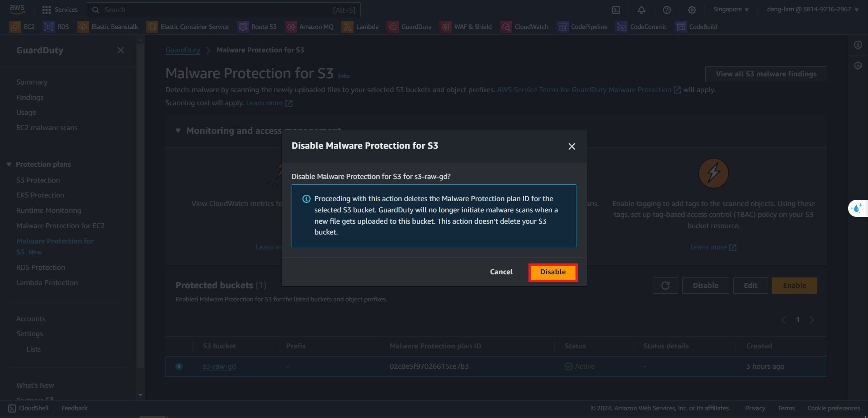This screenshot has width=868, height=418.
Task: Open the notifications bell
Action: pos(641,10)
